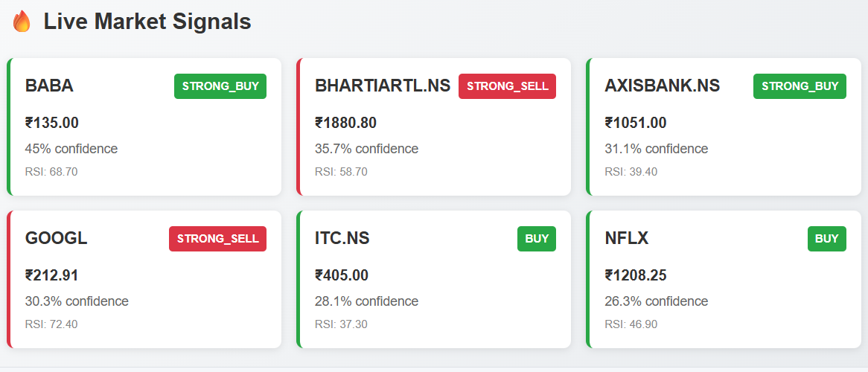Click the fire icon beside Live Market Signals

click(x=22, y=22)
